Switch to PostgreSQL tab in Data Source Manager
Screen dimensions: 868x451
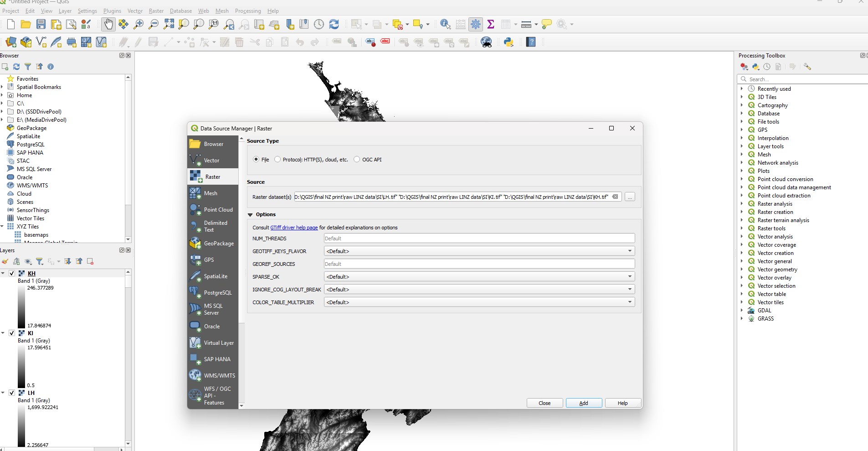click(x=213, y=293)
